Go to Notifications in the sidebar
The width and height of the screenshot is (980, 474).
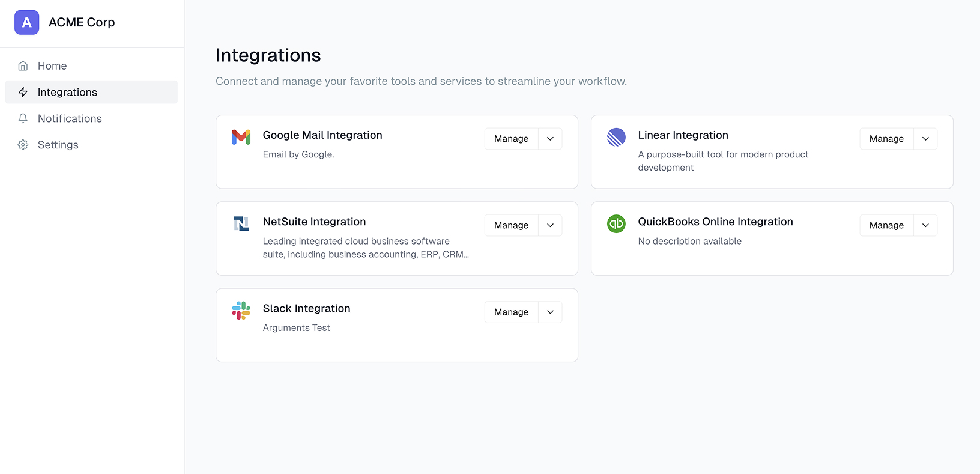pos(70,118)
